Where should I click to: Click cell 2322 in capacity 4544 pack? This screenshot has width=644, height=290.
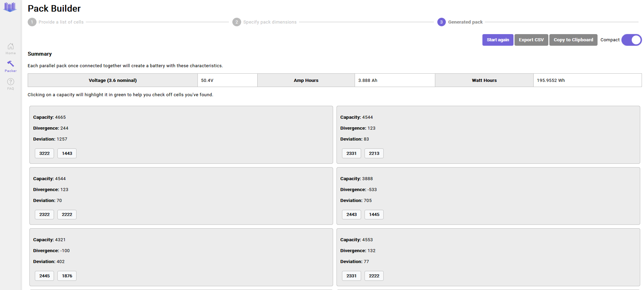tap(44, 215)
